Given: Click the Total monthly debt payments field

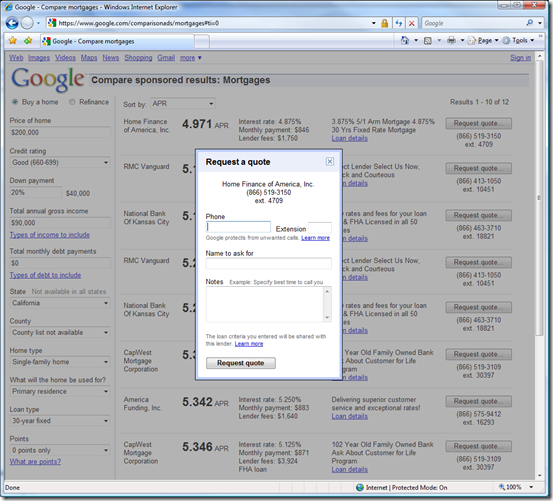Looking at the screenshot, I should point(60,263).
